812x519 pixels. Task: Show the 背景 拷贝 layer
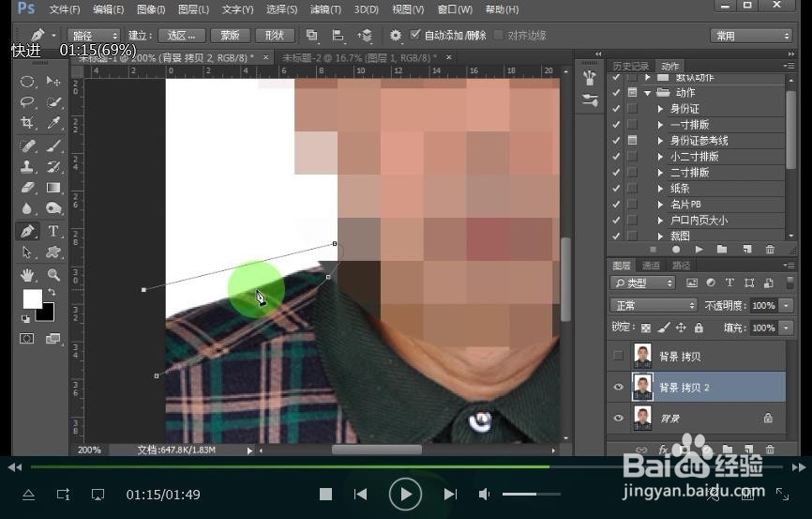[x=618, y=356]
